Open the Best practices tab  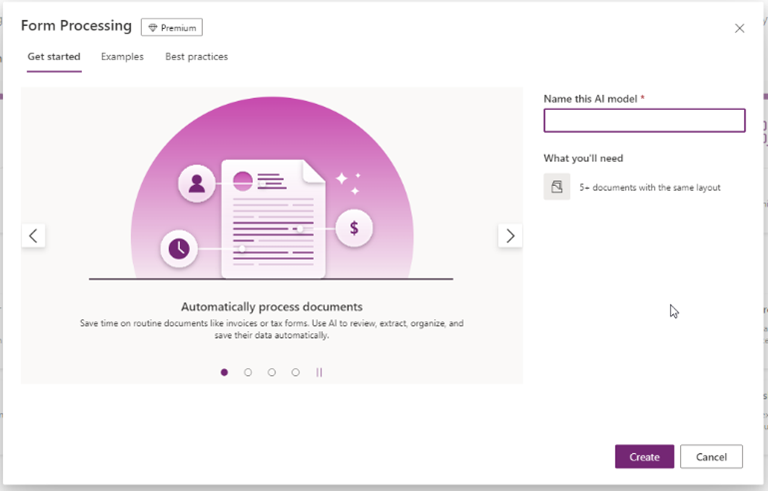(196, 57)
